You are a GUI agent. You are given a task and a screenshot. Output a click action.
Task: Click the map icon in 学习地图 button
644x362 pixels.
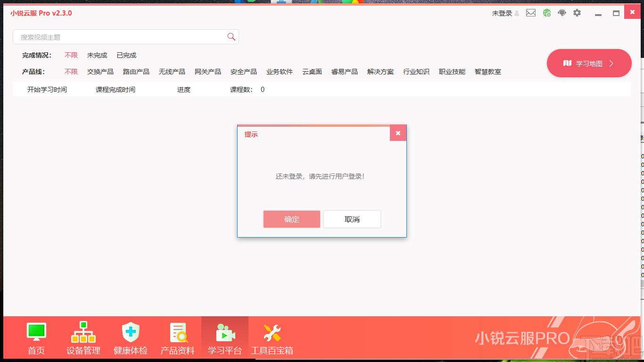coord(568,63)
